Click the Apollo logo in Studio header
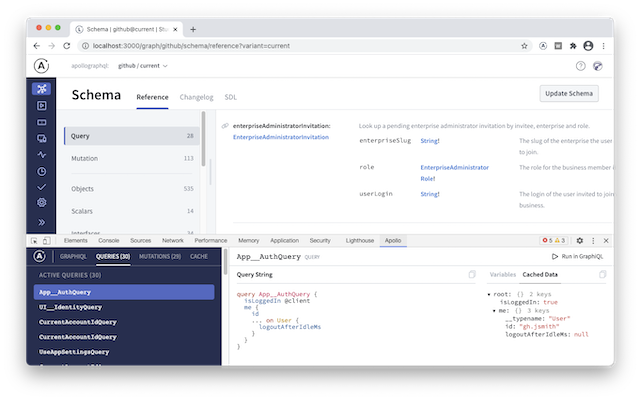The width and height of the screenshot is (640, 400). [x=41, y=66]
